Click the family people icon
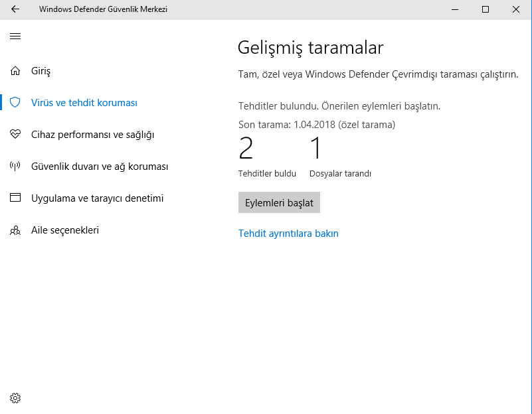The width and height of the screenshot is (532, 414). [x=15, y=230]
